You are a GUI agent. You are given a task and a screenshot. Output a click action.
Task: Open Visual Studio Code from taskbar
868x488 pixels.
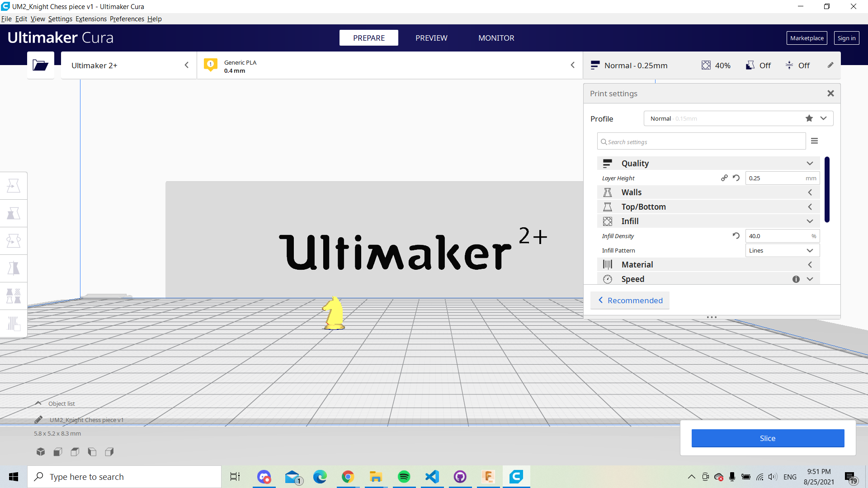[x=432, y=477]
